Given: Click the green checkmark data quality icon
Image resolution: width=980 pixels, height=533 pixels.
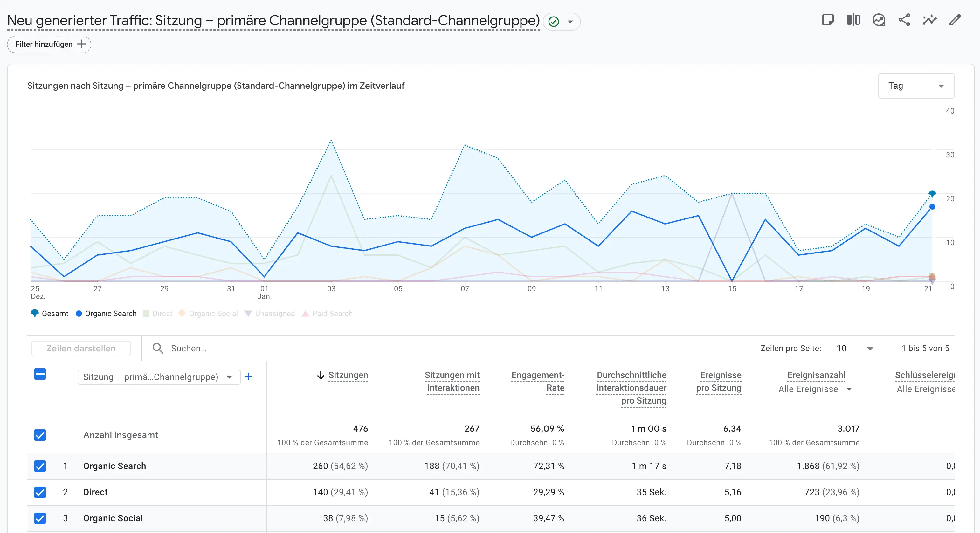Looking at the screenshot, I should click(x=554, y=22).
